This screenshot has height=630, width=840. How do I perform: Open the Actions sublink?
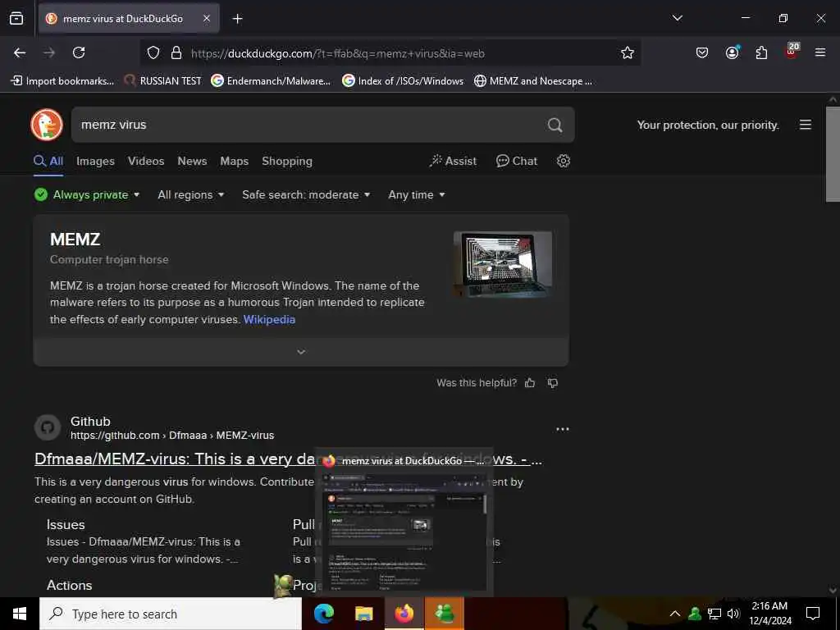tap(69, 585)
